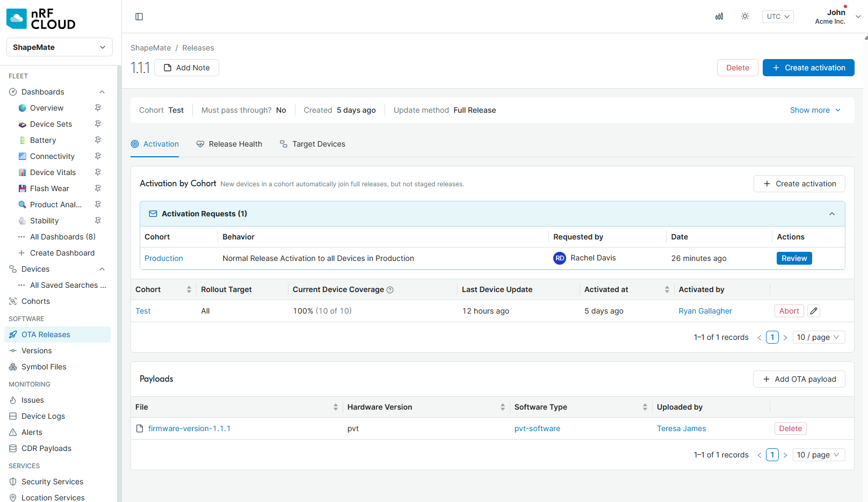Pin the Battery dashboard
The width and height of the screenshot is (868, 502).
(98, 140)
